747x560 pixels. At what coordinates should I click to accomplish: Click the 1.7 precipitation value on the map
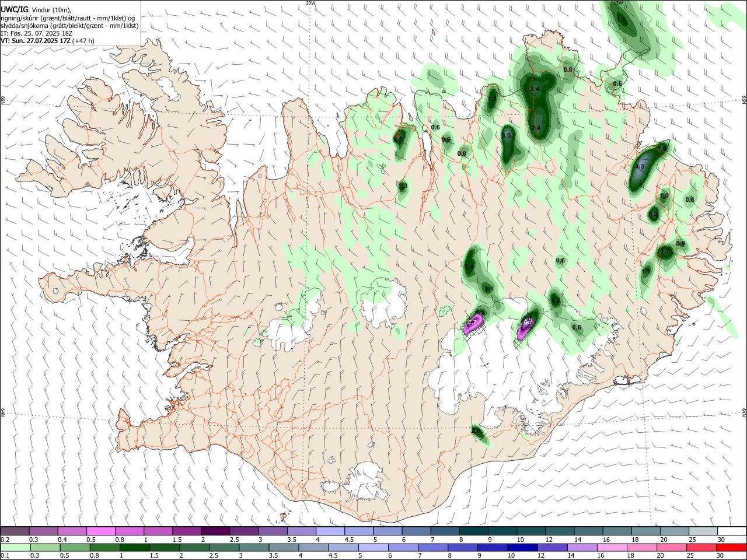tap(665, 253)
